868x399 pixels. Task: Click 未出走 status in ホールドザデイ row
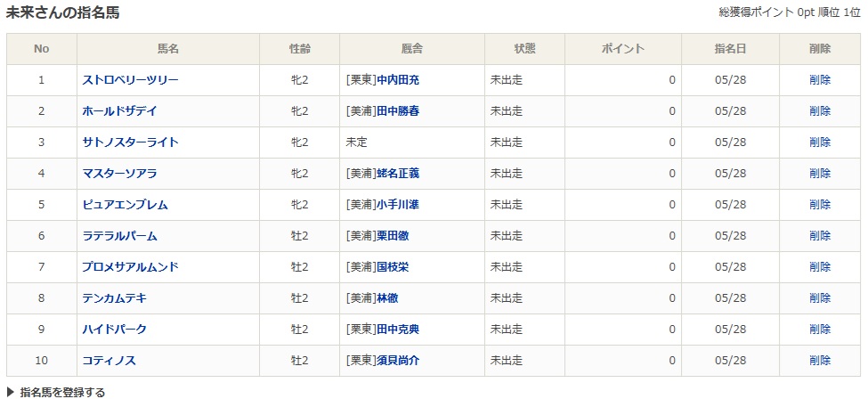[x=507, y=110]
